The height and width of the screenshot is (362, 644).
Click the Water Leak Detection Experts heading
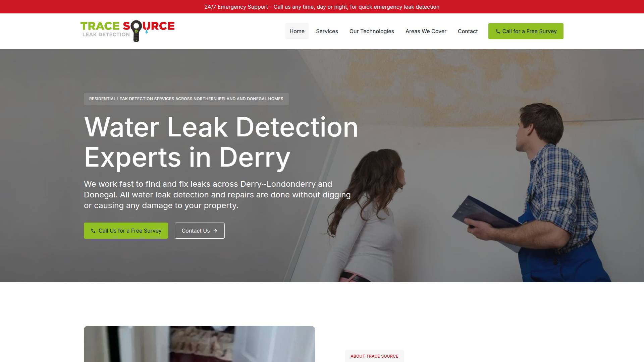(x=221, y=142)
